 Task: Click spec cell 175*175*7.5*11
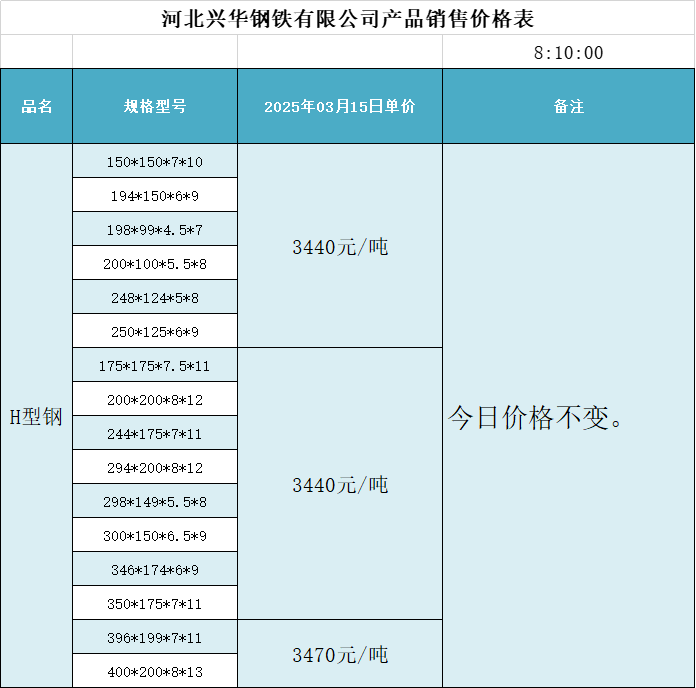click(155, 365)
